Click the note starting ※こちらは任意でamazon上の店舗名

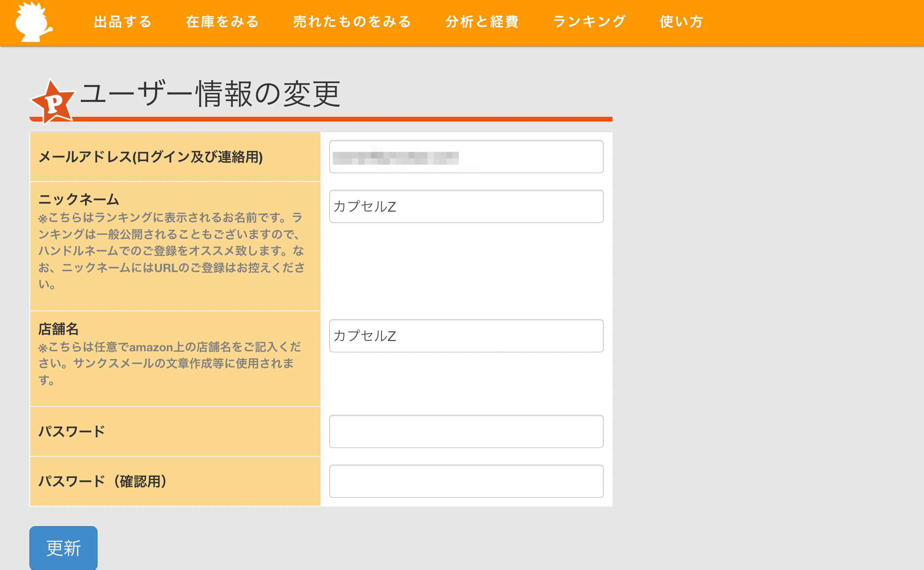[x=169, y=363]
